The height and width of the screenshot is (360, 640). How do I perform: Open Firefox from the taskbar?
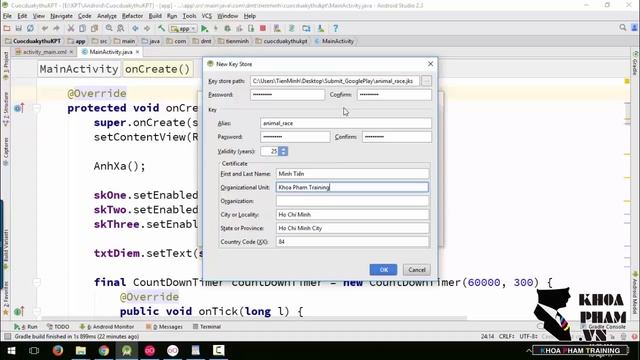coord(58,351)
